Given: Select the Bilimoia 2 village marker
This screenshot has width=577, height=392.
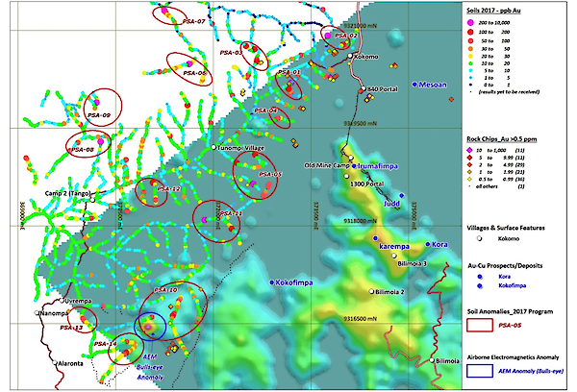Looking at the screenshot, I should point(370,292).
